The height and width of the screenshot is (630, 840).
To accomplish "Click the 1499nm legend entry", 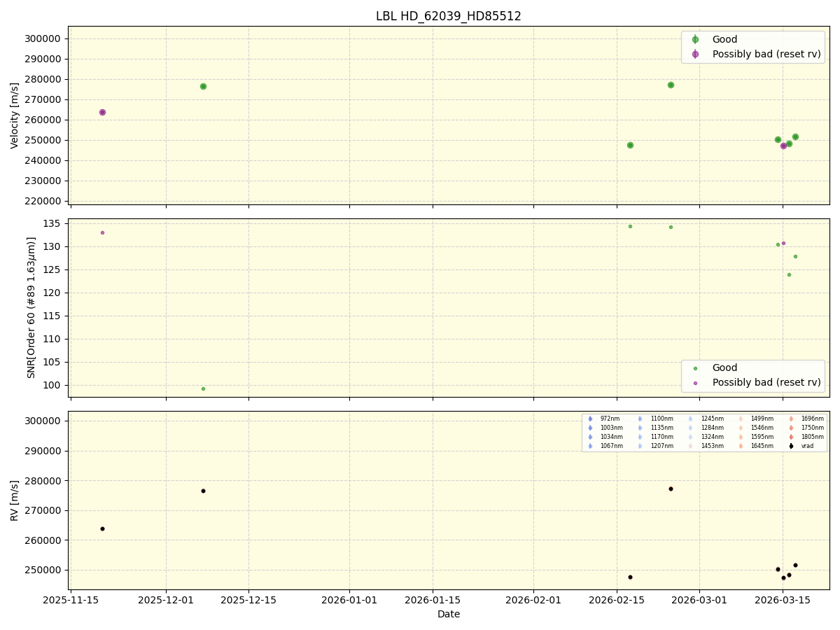I will [x=756, y=419].
